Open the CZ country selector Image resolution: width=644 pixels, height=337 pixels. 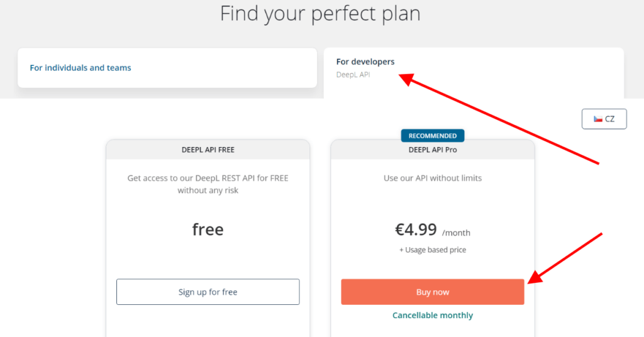click(x=604, y=119)
